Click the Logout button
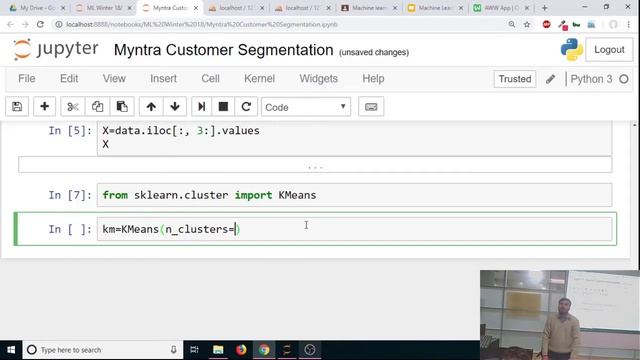 [x=609, y=50]
